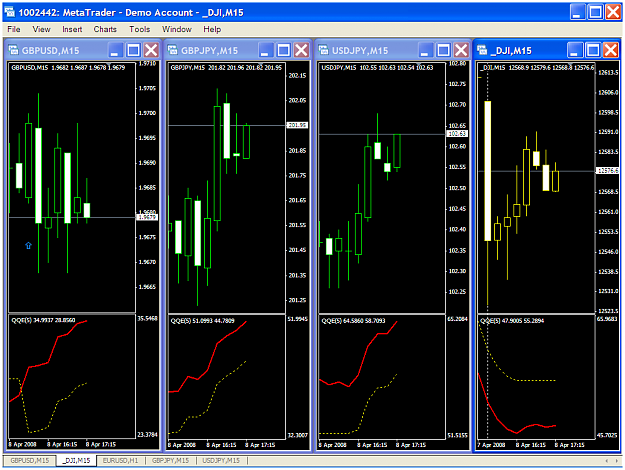Close the GBPUSD,M15 chart window
The image size is (625, 470).
point(151,50)
